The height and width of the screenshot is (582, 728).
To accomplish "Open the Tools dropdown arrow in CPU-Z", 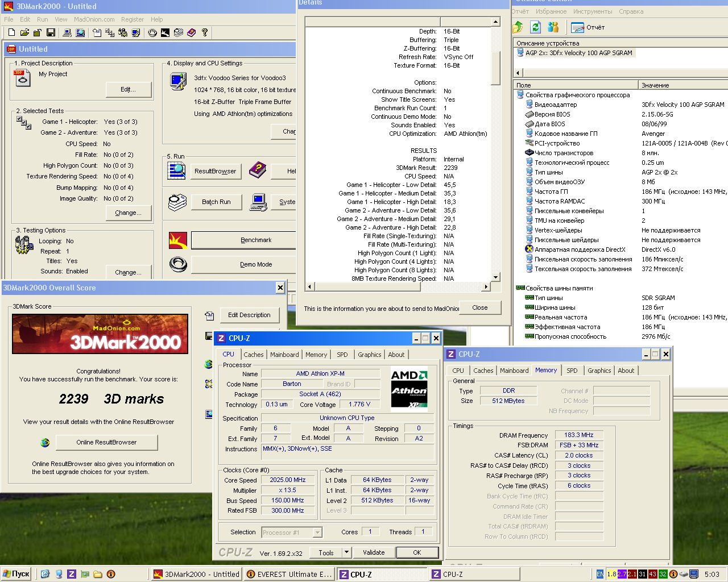I will pos(346,552).
